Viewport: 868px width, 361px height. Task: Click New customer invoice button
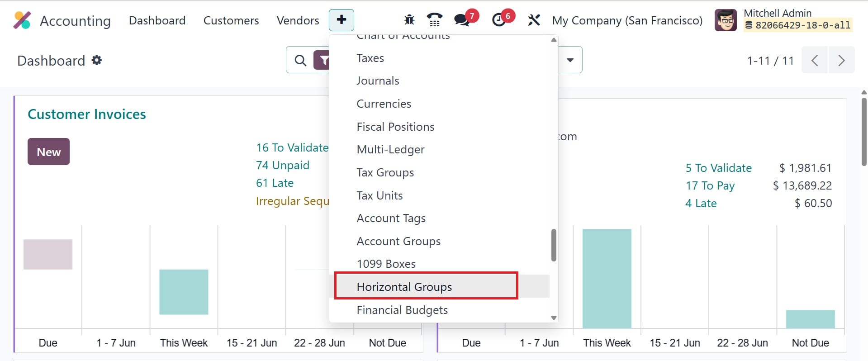pos(48,152)
